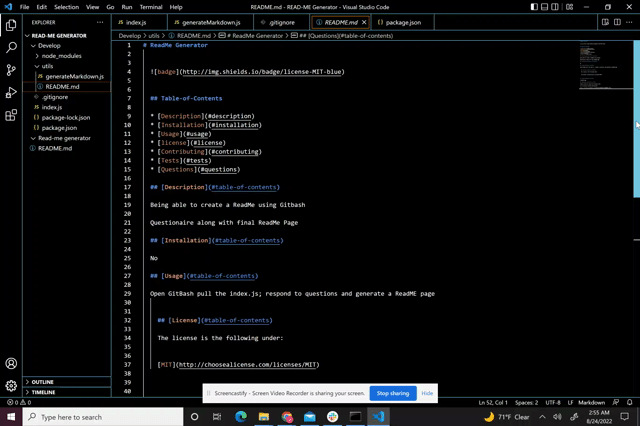Toggle bottom panel layout icon
This screenshot has width=640, height=426.
coord(544,7)
